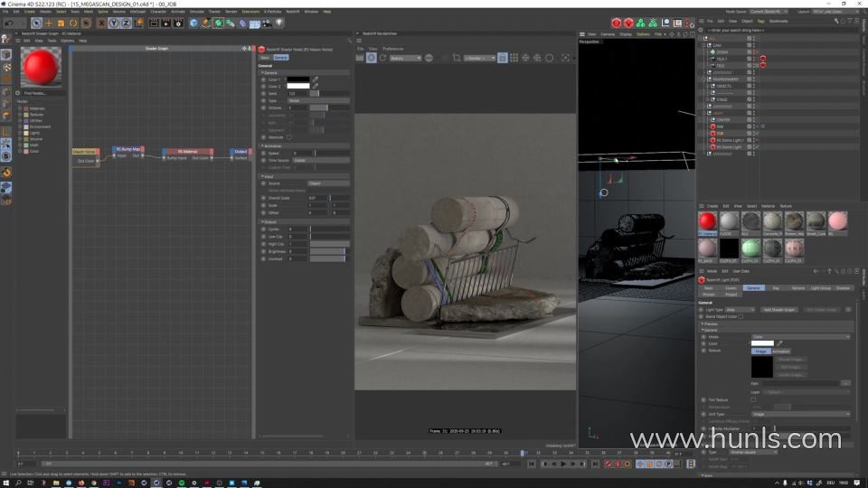This screenshot has height=488, width=868.
Task: Open the Mode dropdown set to Color
Action: (x=800, y=337)
